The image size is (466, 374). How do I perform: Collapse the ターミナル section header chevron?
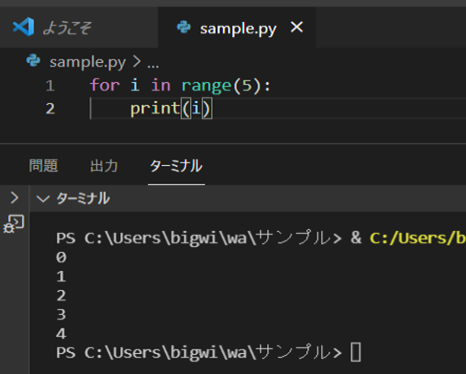[43, 198]
